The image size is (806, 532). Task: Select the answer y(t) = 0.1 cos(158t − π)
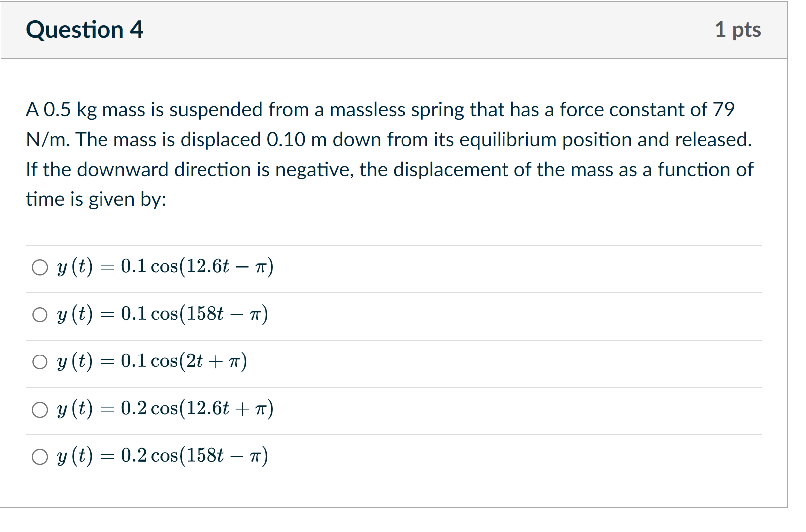coord(41,315)
